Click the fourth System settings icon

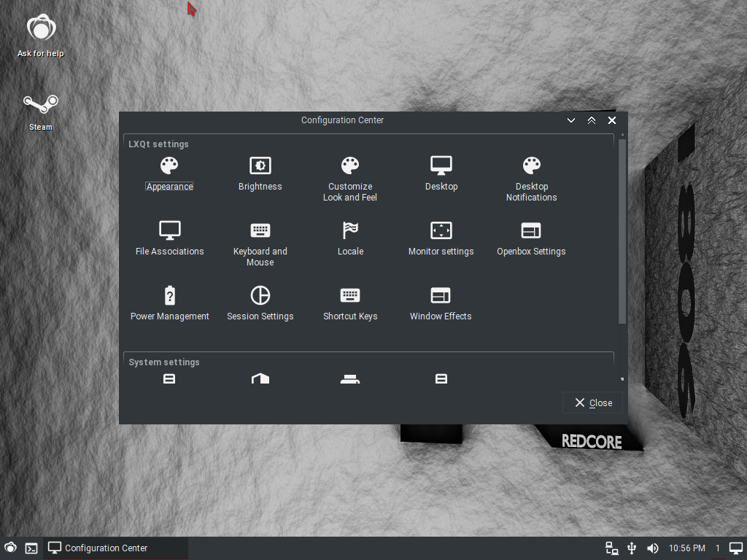[441, 378]
